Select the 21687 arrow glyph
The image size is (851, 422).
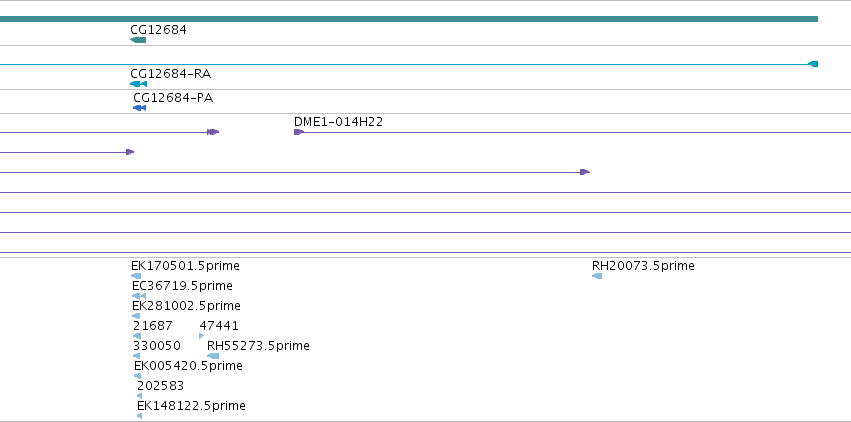[x=137, y=336]
